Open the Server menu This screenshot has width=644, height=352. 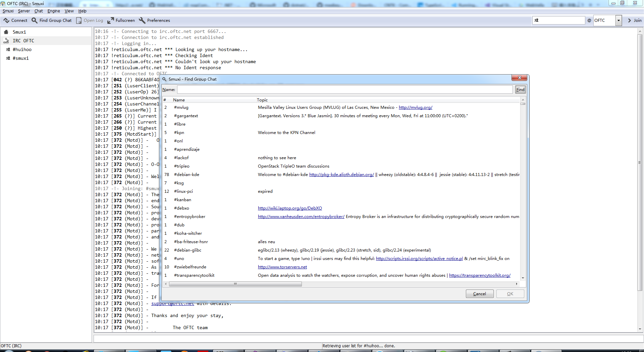pyautogui.click(x=24, y=11)
